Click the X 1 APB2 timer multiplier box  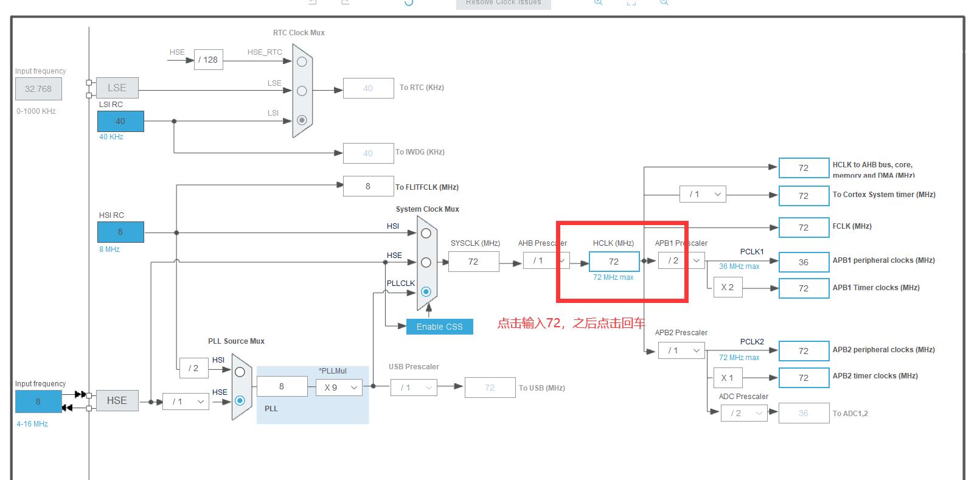[728, 378]
